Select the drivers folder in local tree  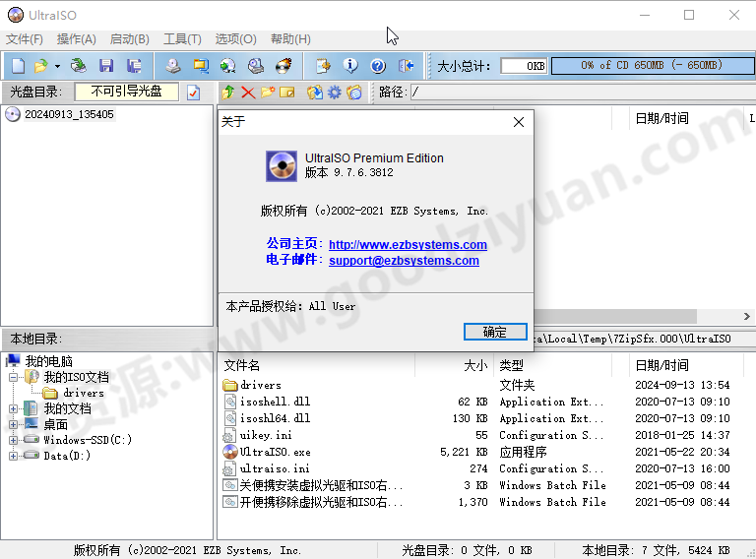coord(84,393)
